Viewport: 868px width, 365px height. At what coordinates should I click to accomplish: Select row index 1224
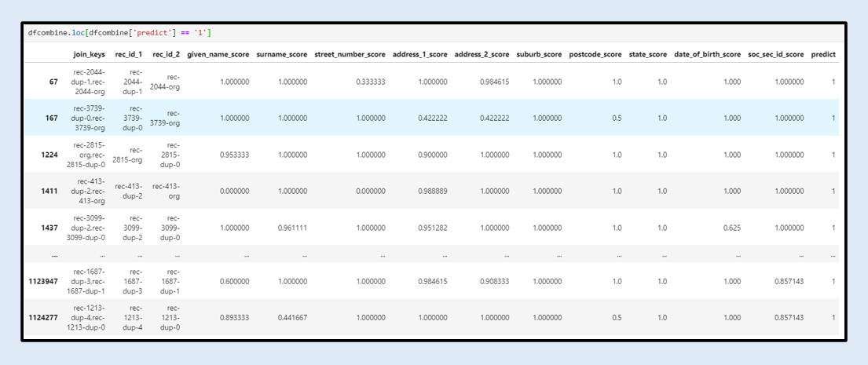tap(49, 155)
